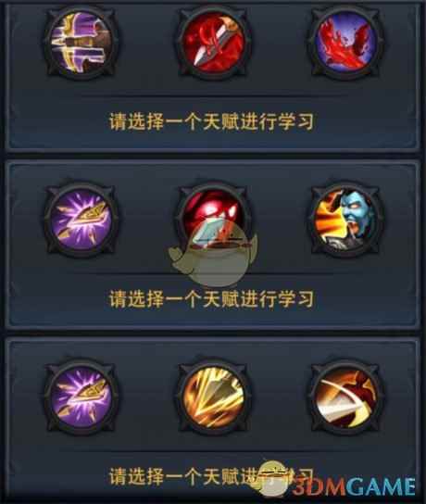This screenshot has height=504, width=426.
Task: Click middle panel's talent selection prompt text
Action: coord(211,299)
